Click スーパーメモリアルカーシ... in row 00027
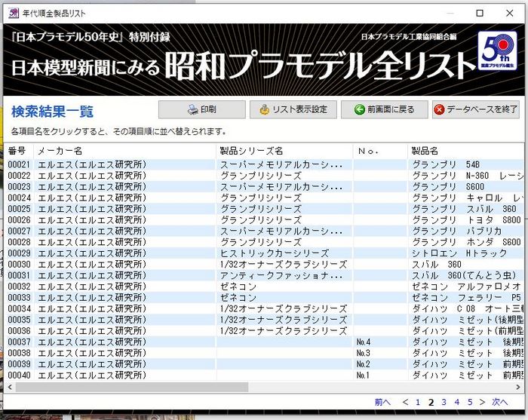Image resolution: width=528 pixels, height=420 pixels. [281, 231]
